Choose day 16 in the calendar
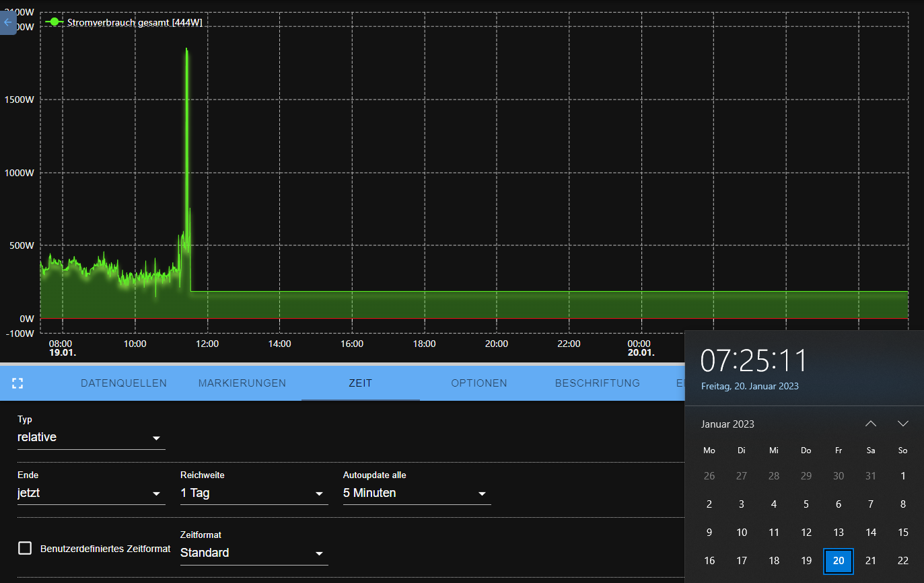The width and height of the screenshot is (924, 583). click(x=709, y=561)
